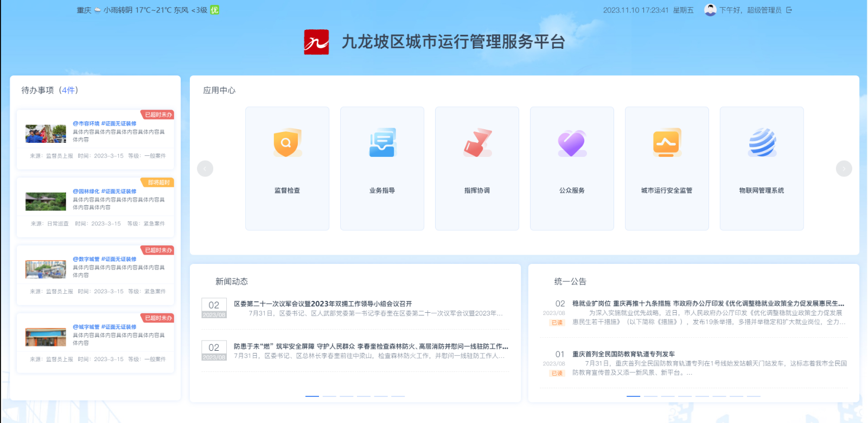Open the 监督检查 shield icon
This screenshot has height=423, width=868.
pyautogui.click(x=287, y=143)
